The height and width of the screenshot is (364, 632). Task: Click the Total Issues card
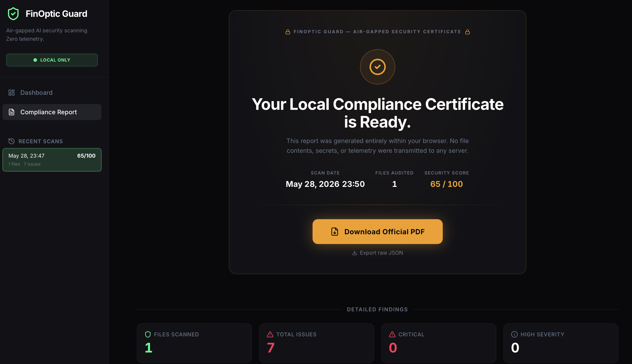[x=316, y=343]
